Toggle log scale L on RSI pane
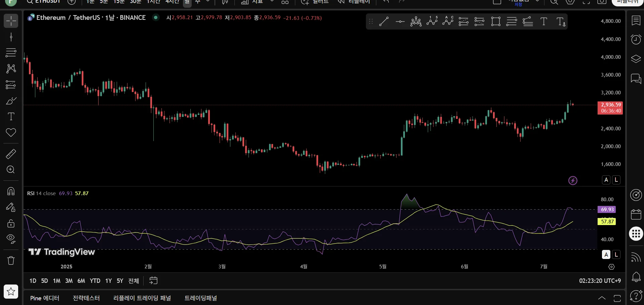 pos(616,255)
